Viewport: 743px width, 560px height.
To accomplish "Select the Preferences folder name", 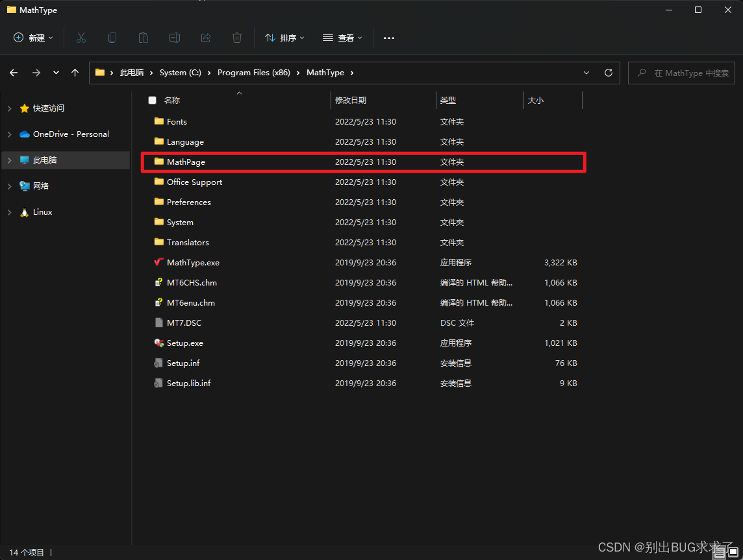I will 189,202.
